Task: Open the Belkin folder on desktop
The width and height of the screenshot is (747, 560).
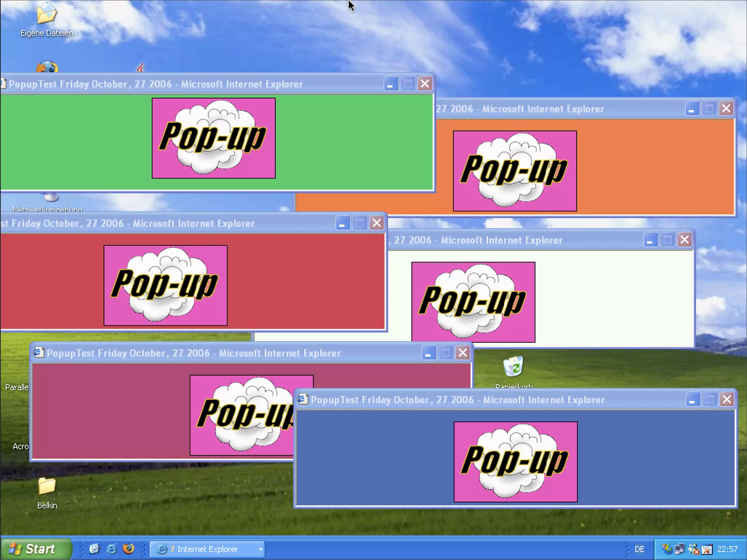Action: coord(47,493)
